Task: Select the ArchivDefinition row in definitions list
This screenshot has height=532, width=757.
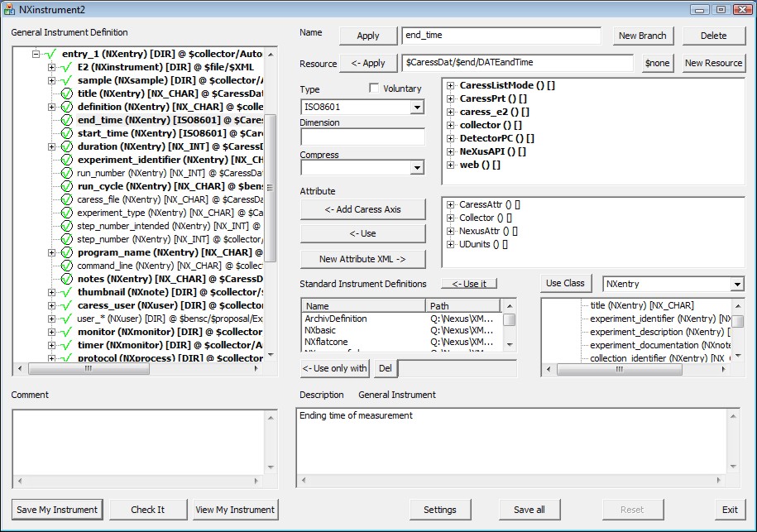Action: (336, 319)
